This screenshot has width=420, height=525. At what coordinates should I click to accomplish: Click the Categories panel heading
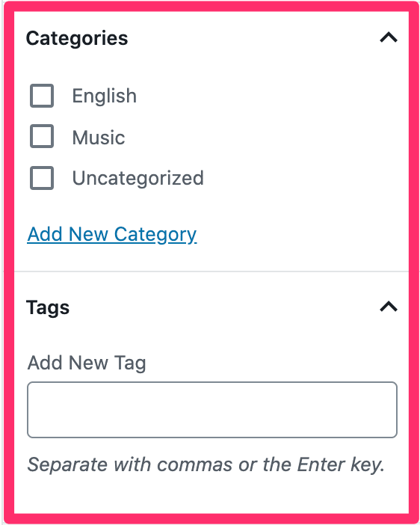click(77, 38)
